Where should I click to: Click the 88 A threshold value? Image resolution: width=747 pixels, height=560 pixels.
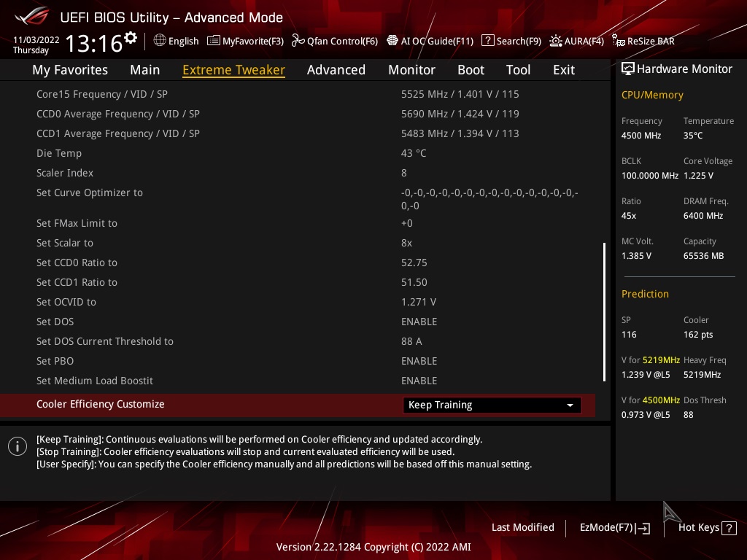pyautogui.click(x=411, y=341)
